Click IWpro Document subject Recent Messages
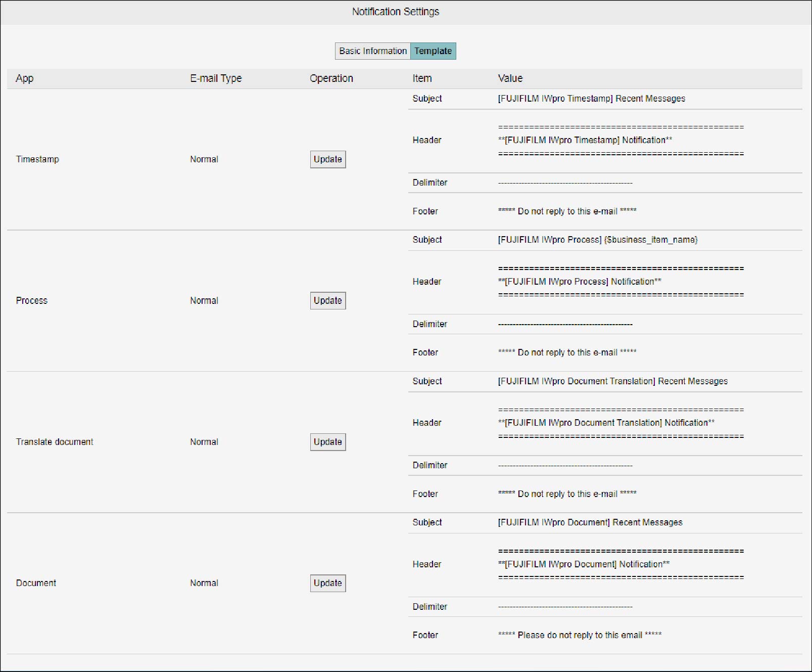The height and width of the screenshot is (672, 812). click(x=590, y=522)
